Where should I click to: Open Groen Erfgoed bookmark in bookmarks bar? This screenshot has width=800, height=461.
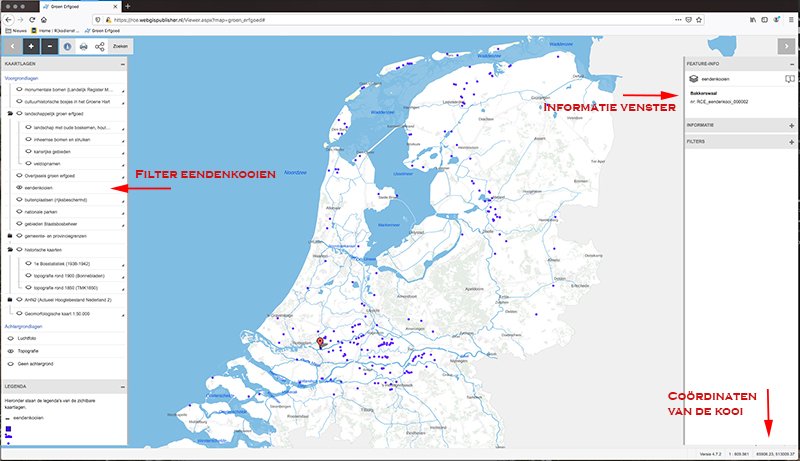[103, 31]
